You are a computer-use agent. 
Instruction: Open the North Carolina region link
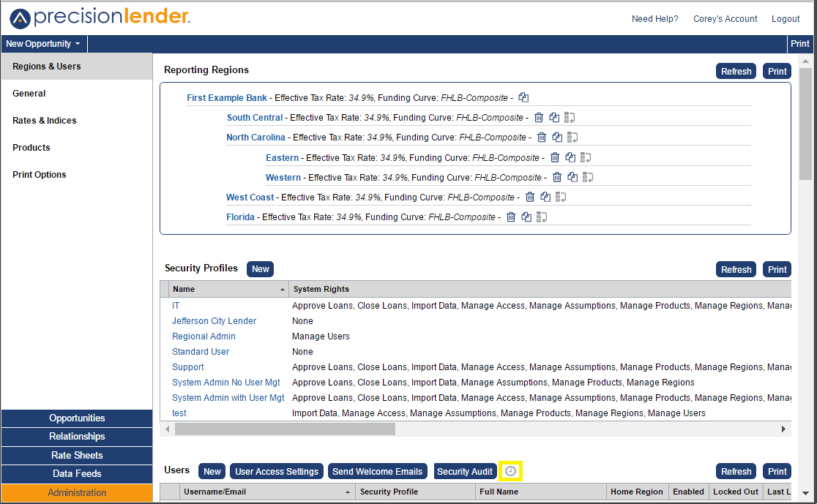tap(255, 138)
